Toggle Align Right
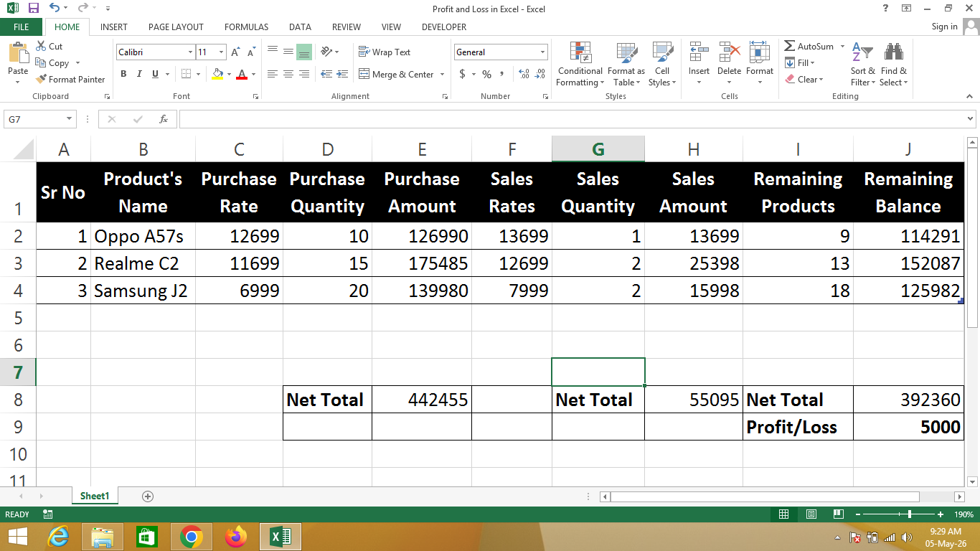The image size is (980, 551). tap(304, 74)
